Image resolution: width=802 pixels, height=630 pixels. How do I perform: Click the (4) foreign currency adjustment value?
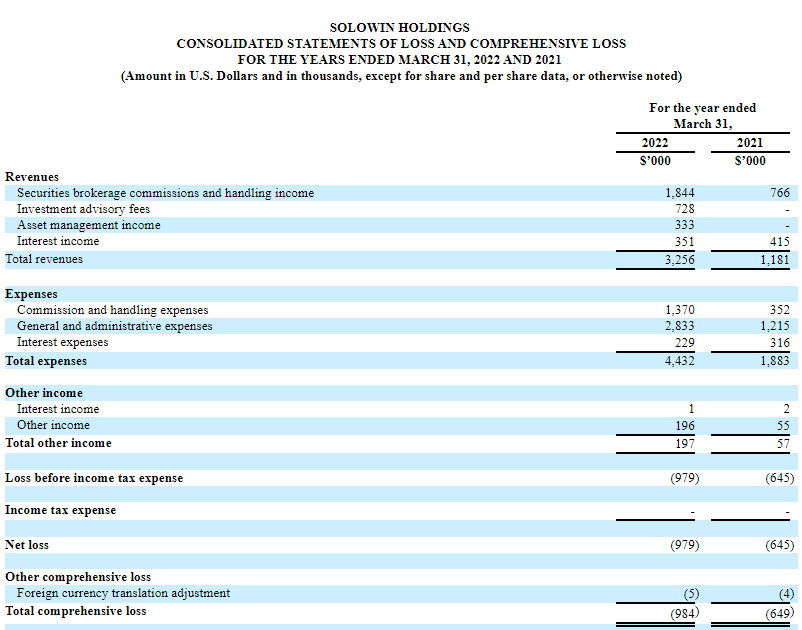pyautogui.click(x=786, y=594)
